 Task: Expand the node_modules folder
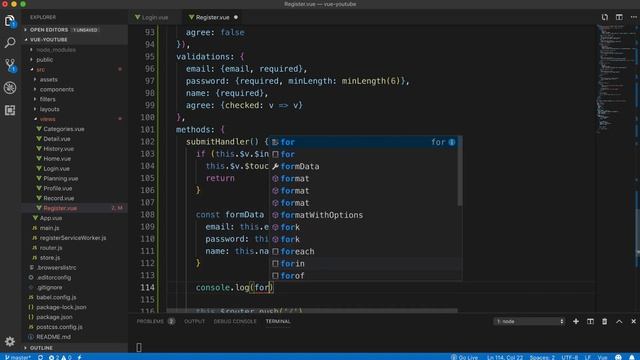56,50
